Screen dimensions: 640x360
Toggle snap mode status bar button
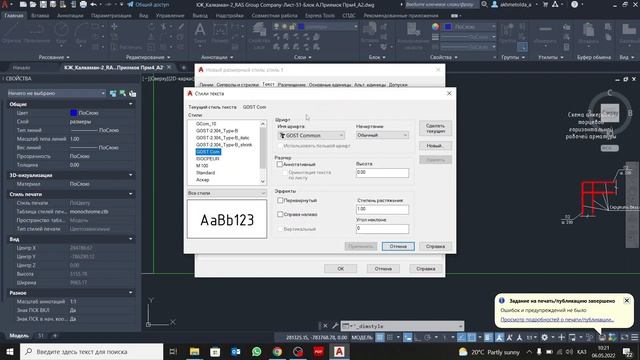(x=390, y=337)
